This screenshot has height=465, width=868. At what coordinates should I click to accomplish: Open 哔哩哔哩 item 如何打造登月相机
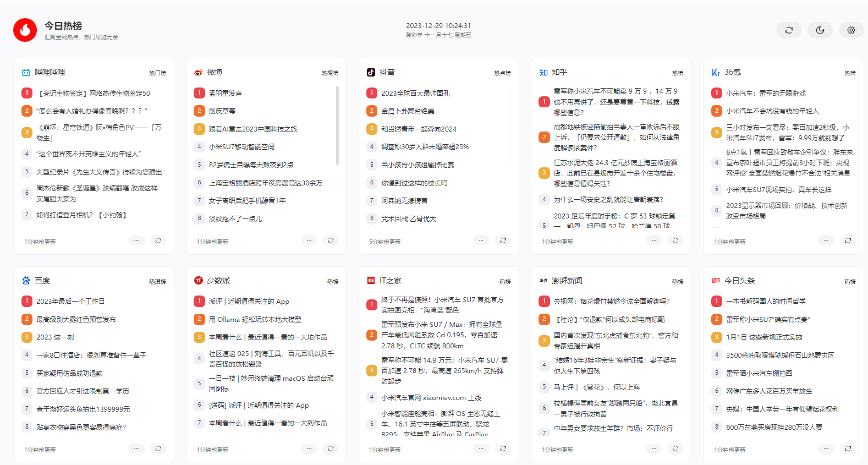[82, 215]
